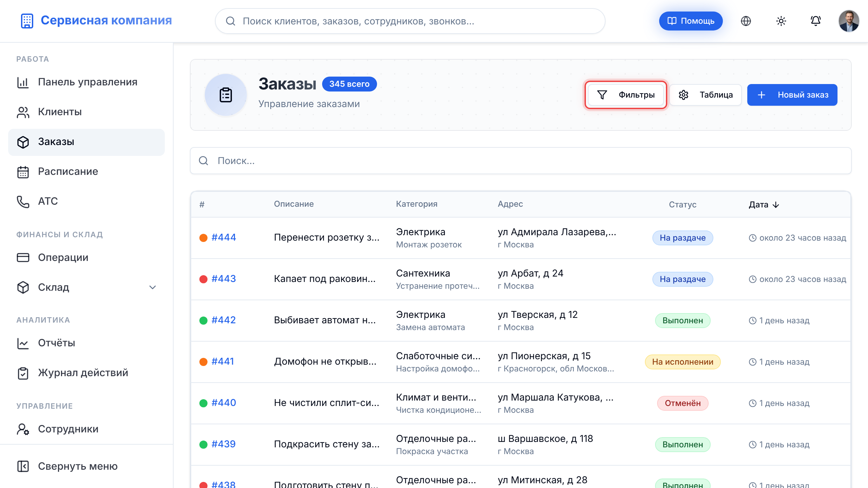Open the Фильтры button
The width and height of the screenshot is (868, 488).
click(626, 95)
